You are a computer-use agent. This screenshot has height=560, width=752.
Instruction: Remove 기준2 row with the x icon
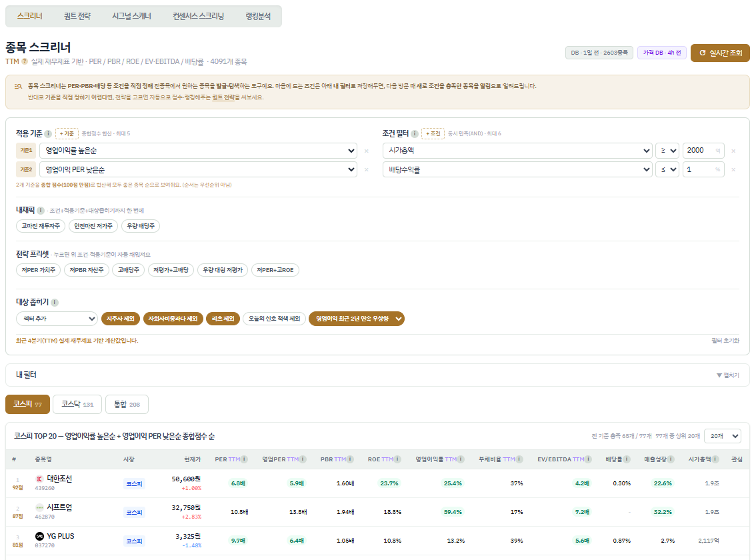coord(367,170)
